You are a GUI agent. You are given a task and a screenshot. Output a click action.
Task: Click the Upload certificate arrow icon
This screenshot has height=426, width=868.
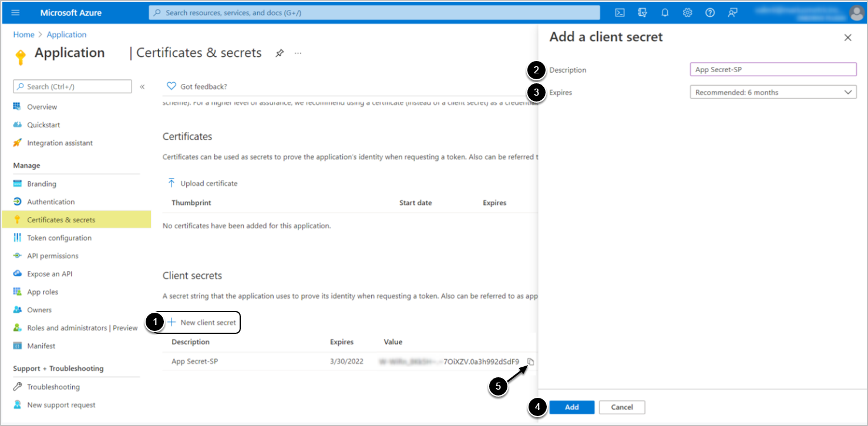[171, 183]
